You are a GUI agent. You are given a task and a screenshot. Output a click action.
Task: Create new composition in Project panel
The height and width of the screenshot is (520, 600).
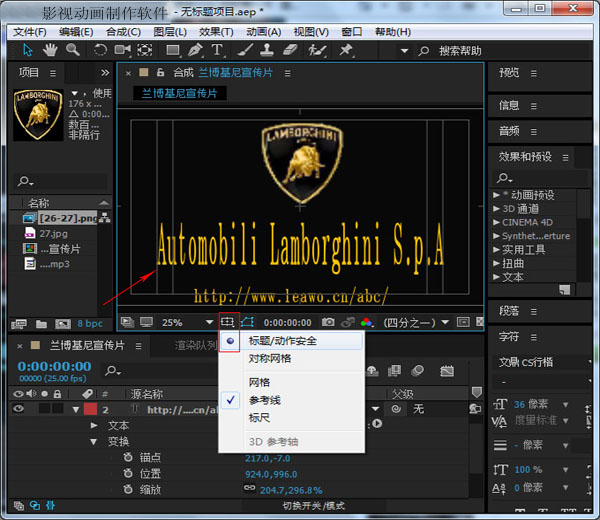(x=63, y=324)
